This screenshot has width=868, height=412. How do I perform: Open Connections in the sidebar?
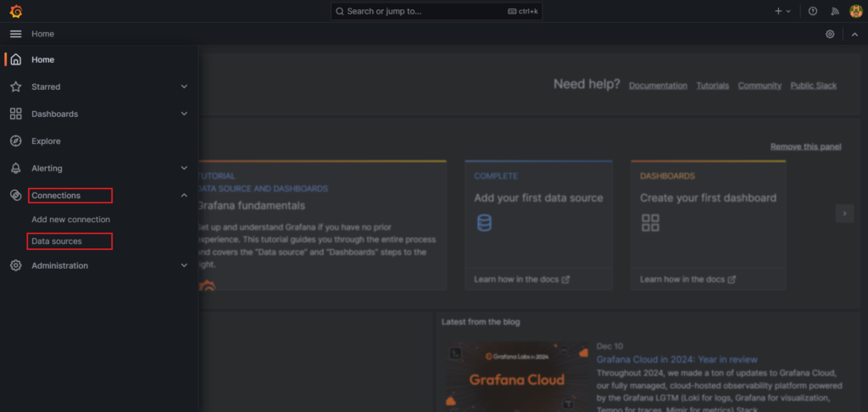point(56,196)
